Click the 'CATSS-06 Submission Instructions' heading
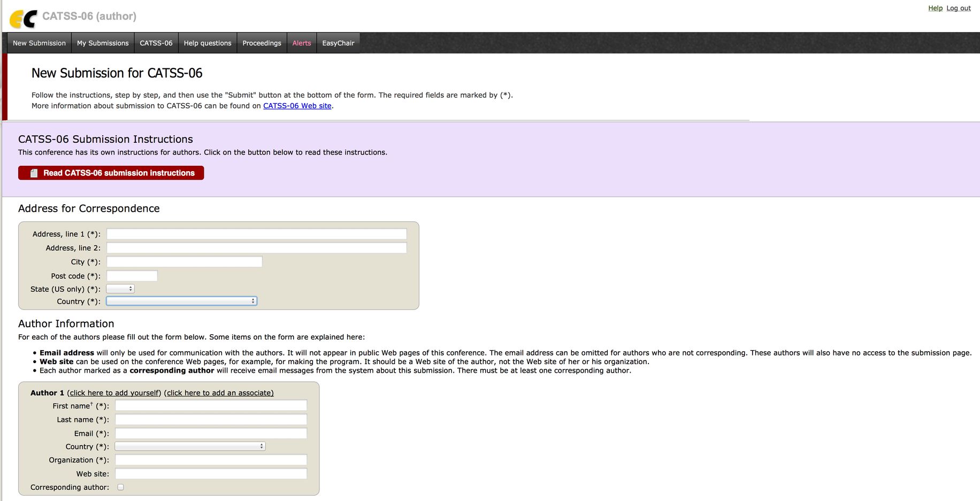 (105, 139)
